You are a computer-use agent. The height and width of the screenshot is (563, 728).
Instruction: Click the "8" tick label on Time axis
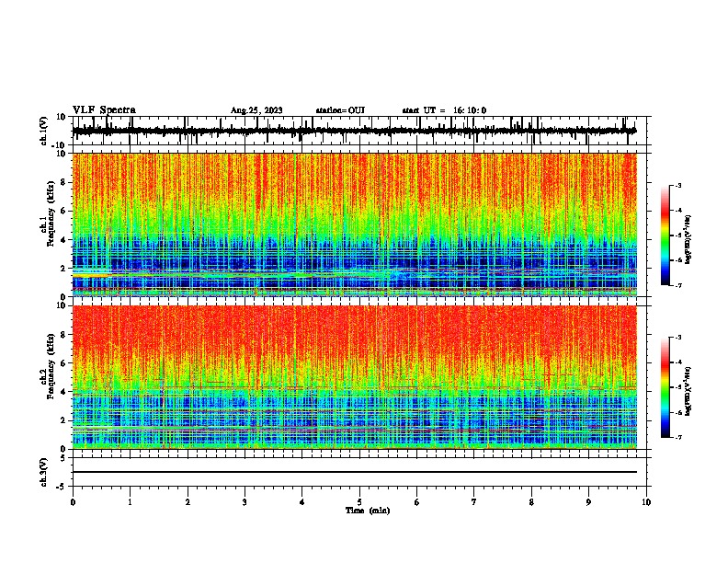click(x=531, y=502)
